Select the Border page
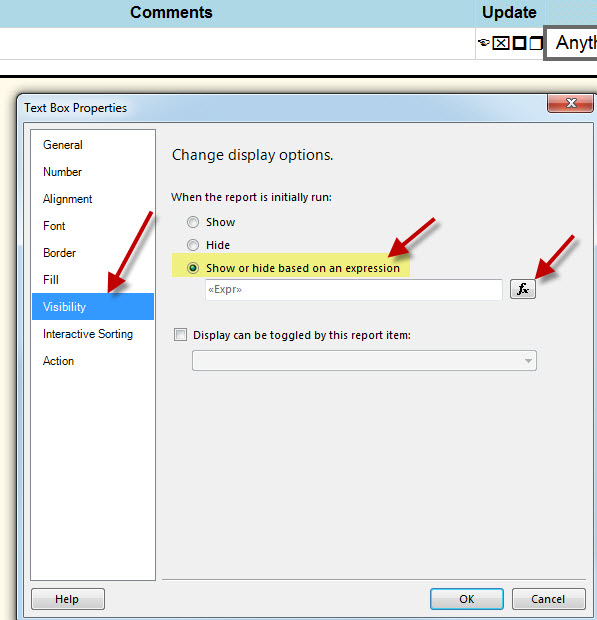The height and width of the screenshot is (620, 597). [x=59, y=253]
